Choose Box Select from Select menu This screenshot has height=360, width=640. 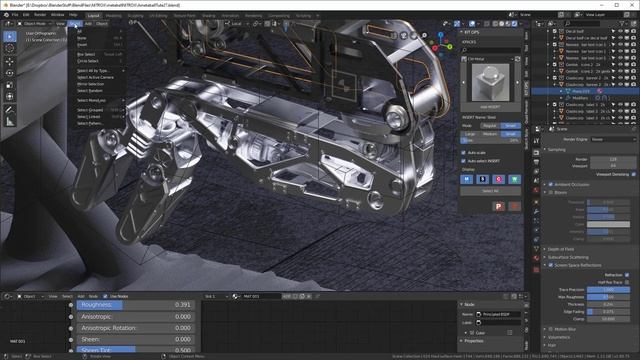pyautogui.click(x=86, y=54)
